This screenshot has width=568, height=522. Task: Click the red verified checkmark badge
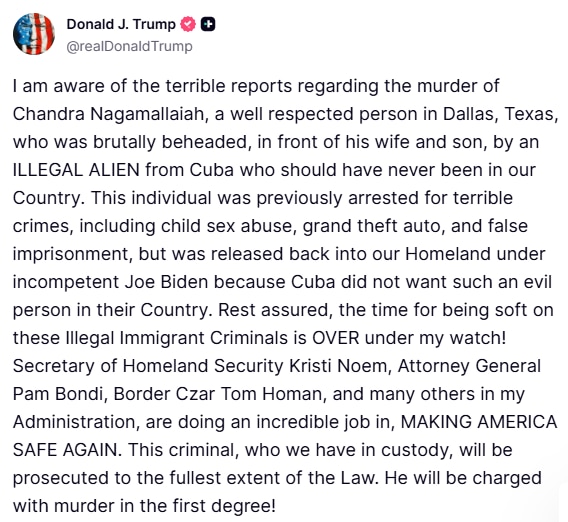click(x=188, y=24)
